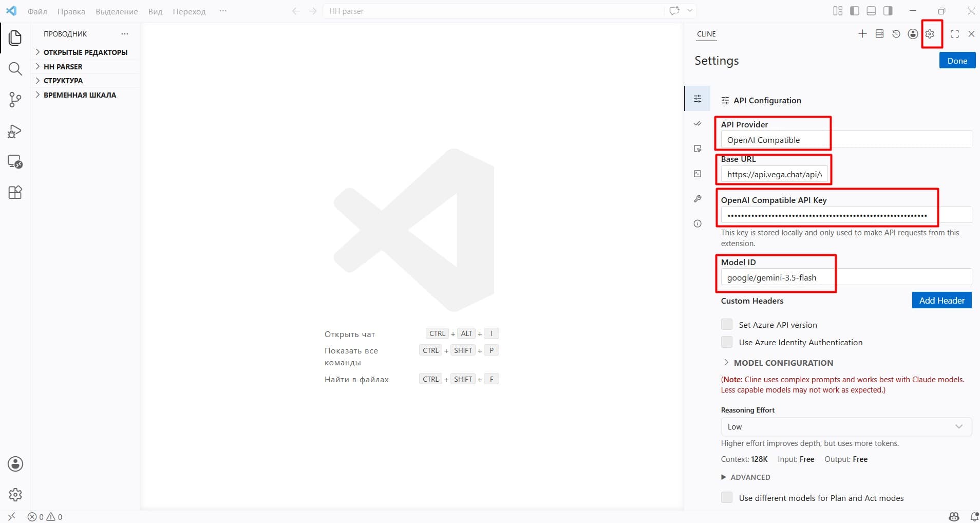Open Cline settings gear icon

click(x=930, y=34)
